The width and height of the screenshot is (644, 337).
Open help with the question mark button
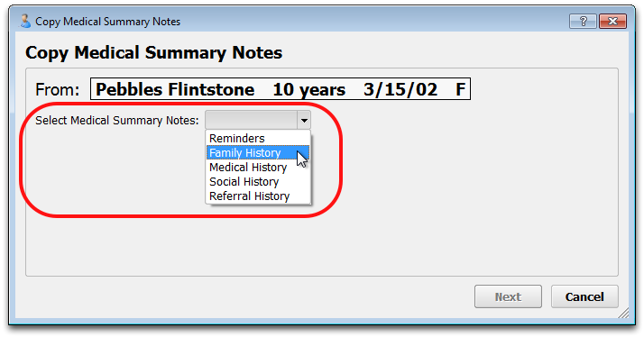click(583, 21)
